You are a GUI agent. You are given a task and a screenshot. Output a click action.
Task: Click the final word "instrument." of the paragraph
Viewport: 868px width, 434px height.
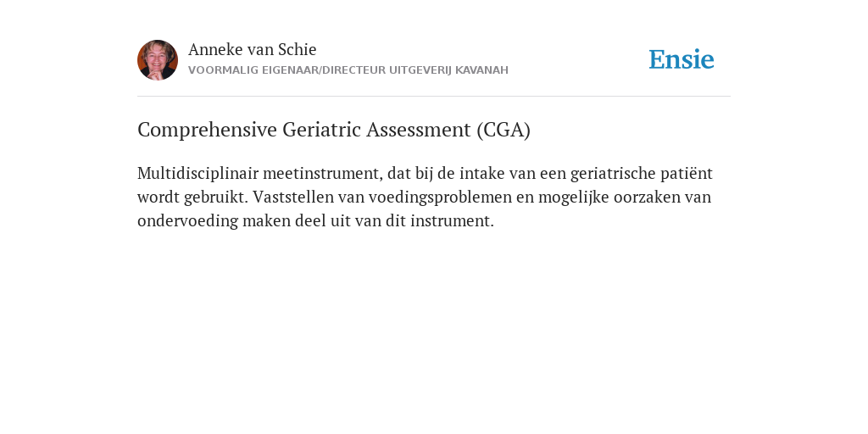tap(452, 221)
